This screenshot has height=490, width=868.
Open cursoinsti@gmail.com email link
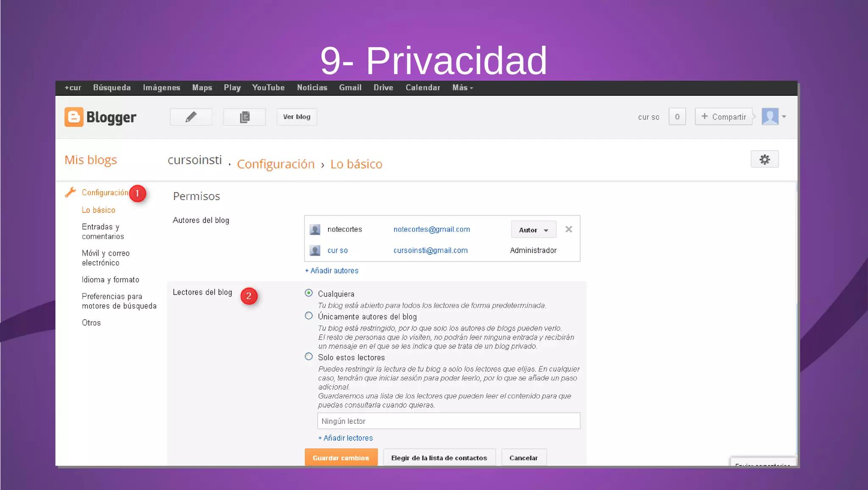pos(431,251)
